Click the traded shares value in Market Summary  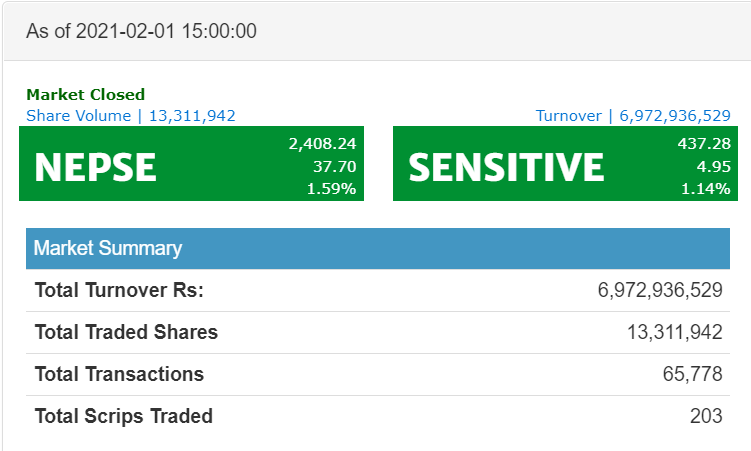tap(674, 332)
